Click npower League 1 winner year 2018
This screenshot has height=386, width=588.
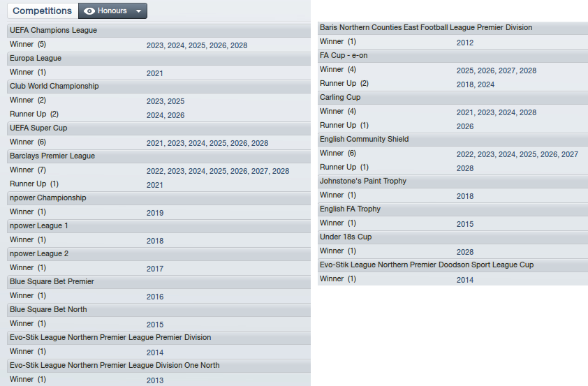tap(155, 241)
